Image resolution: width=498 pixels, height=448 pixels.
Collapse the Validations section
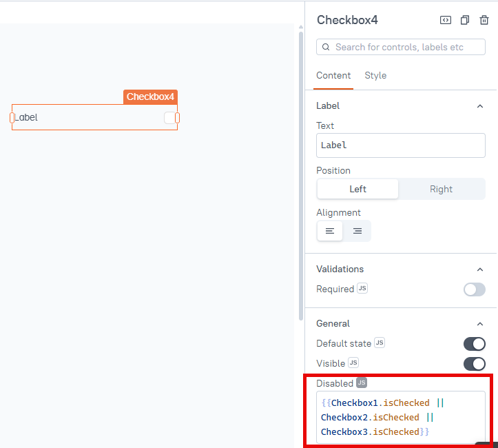point(480,269)
